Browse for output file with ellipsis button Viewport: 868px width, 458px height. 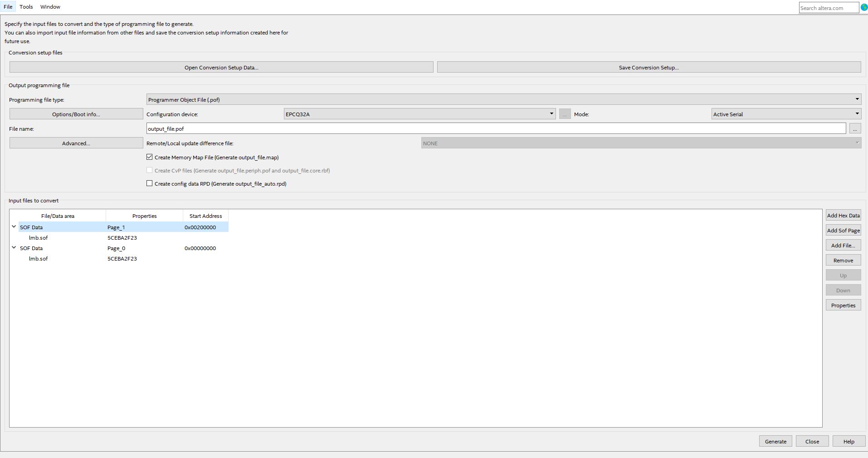[855, 128]
